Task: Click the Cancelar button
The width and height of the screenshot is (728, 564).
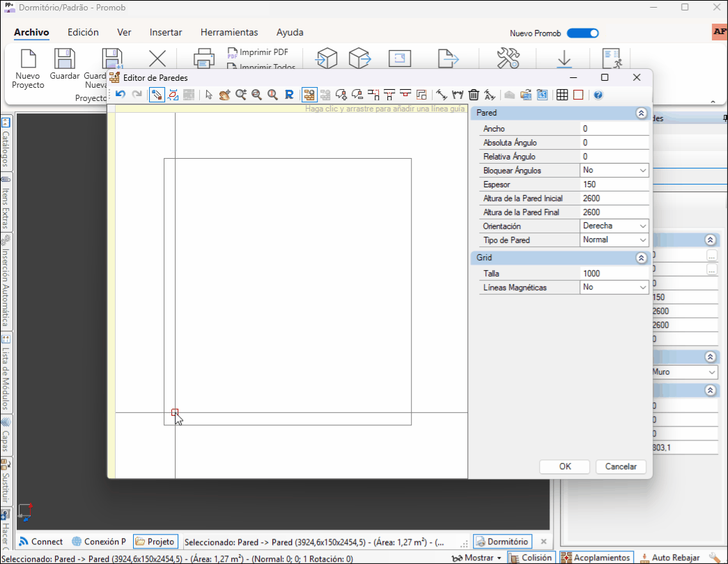Action: pos(621,467)
